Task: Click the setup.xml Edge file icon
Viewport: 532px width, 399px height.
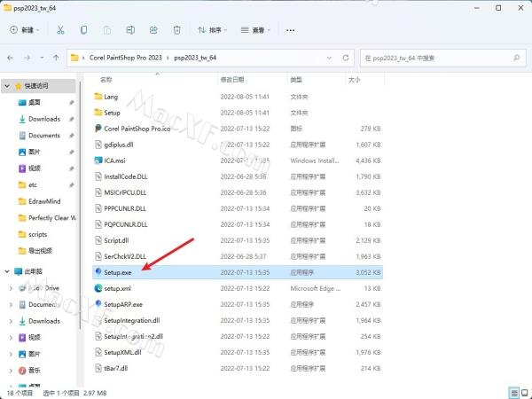Action: [98, 288]
